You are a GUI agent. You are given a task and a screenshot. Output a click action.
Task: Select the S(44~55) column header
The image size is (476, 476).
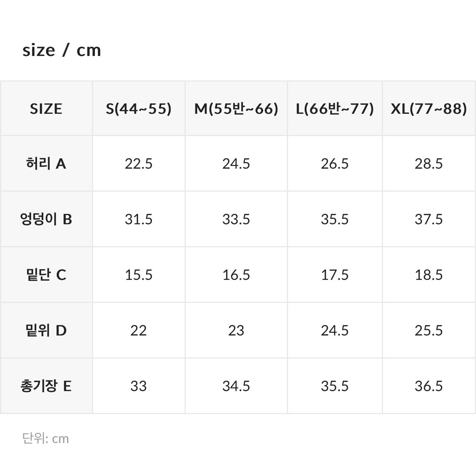(139, 109)
